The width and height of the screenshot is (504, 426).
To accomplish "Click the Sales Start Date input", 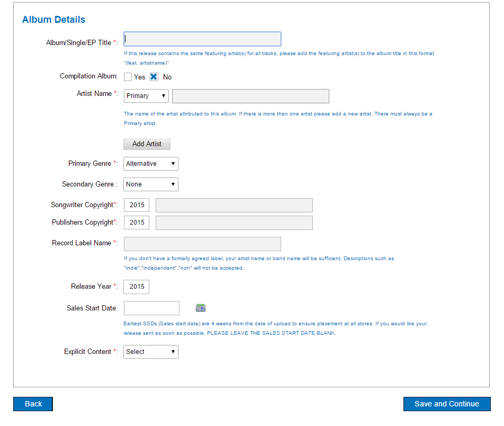I will 151,308.
